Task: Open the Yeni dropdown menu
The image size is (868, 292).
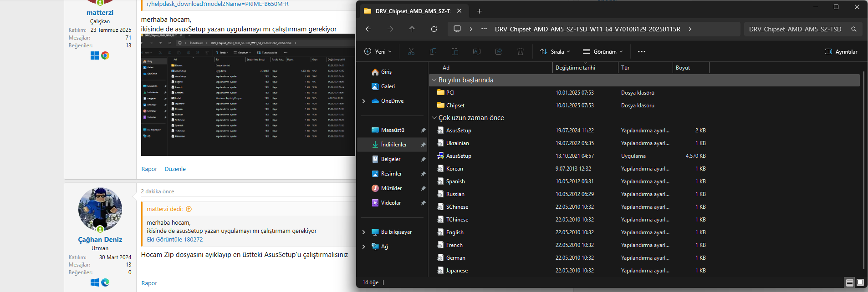Action: coord(378,51)
